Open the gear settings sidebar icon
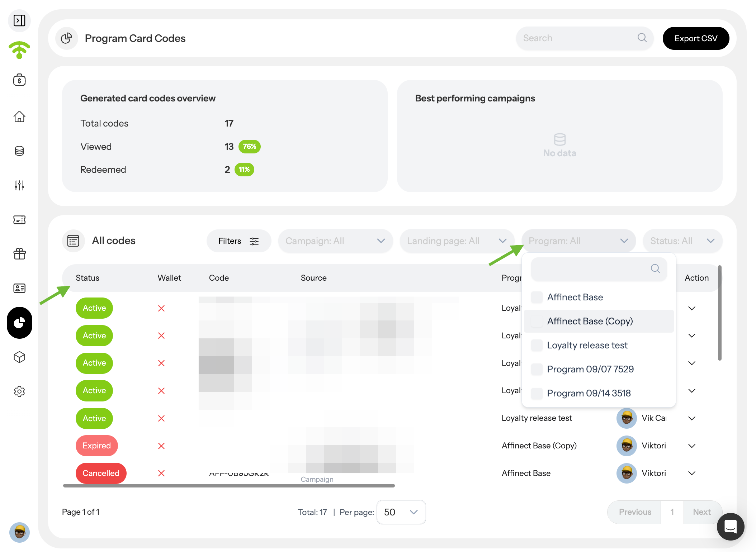Viewport: 756px width, 552px height. [19, 391]
